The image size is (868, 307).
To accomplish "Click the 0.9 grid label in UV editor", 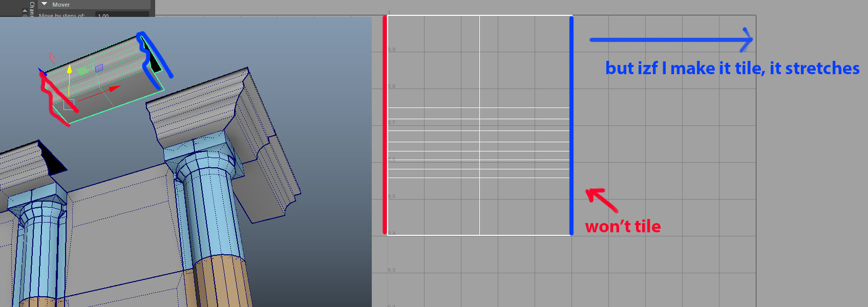I will 392,50.
